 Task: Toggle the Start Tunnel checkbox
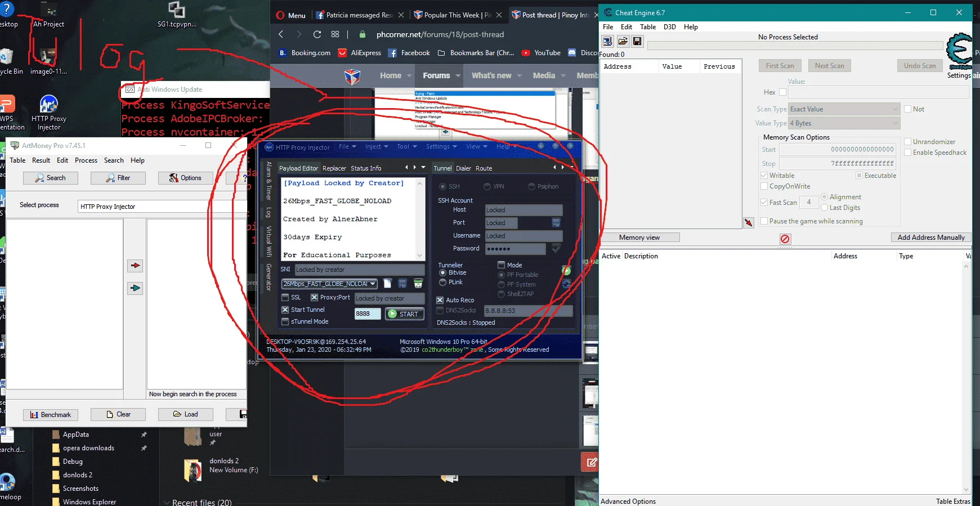[285, 310]
